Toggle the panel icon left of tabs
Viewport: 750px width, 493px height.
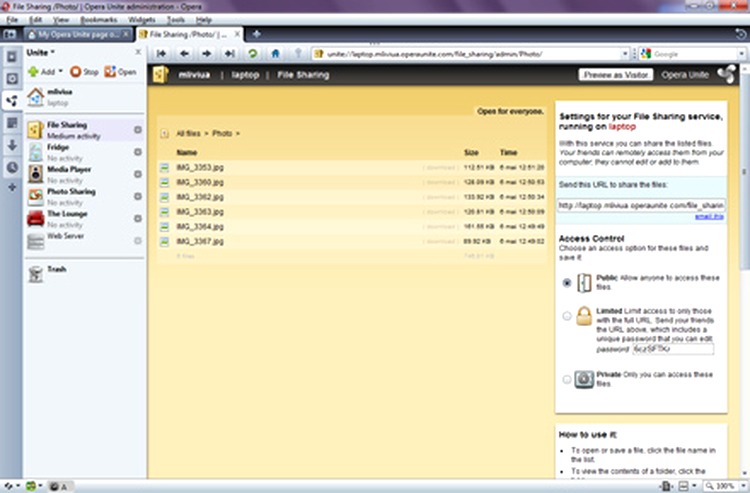[x=10, y=34]
